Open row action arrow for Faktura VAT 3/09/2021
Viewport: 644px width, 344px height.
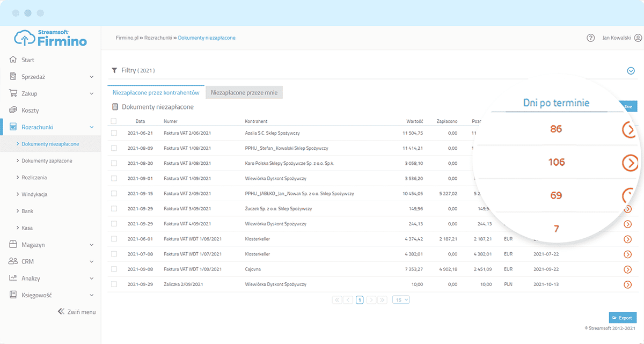[627, 209]
